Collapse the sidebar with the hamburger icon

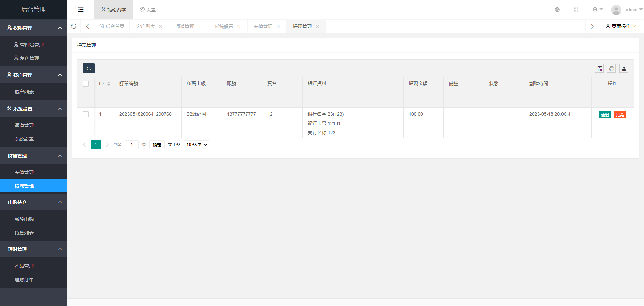pyautogui.click(x=81, y=10)
